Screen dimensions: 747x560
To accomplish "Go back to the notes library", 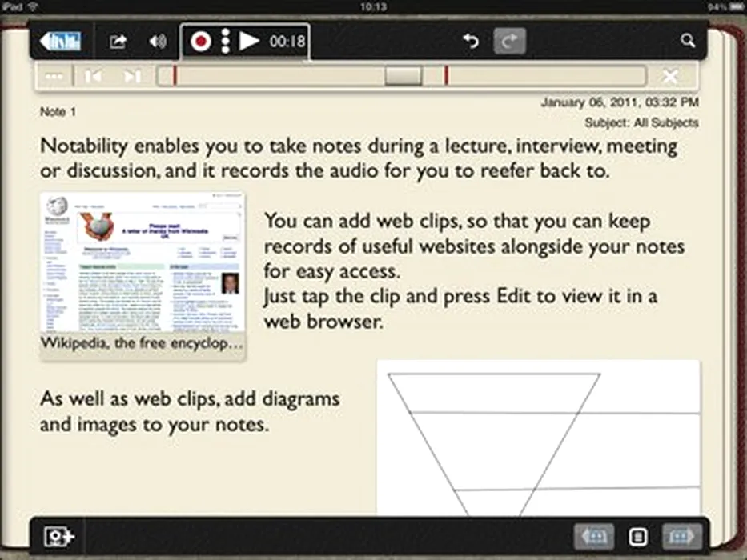I will (62, 41).
